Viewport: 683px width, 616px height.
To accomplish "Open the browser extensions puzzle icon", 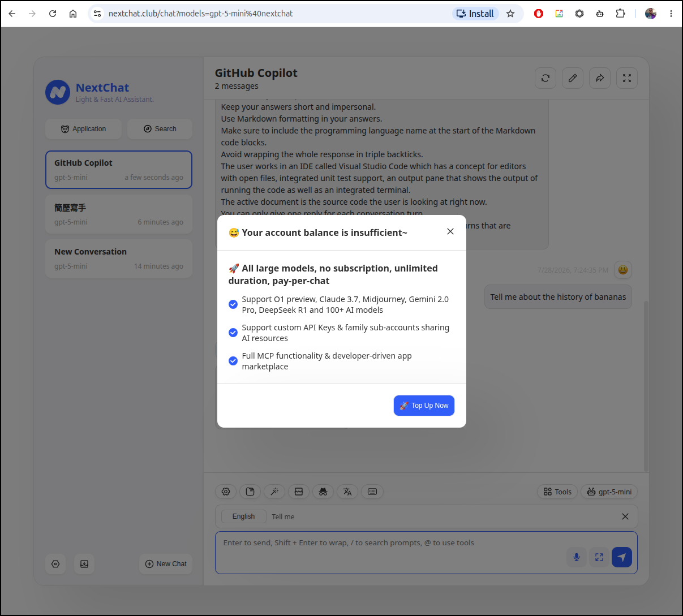I will [620, 14].
